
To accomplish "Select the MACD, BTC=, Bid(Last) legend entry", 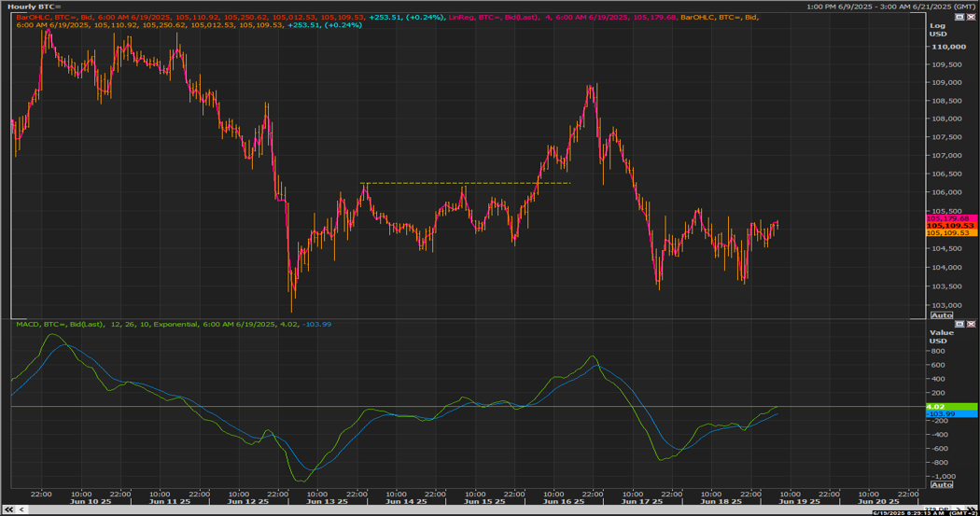I will point(60,324).
